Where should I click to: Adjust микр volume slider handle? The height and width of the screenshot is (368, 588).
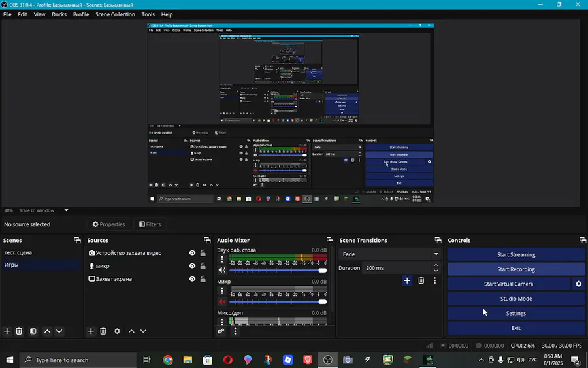click(x=322, y=301)
